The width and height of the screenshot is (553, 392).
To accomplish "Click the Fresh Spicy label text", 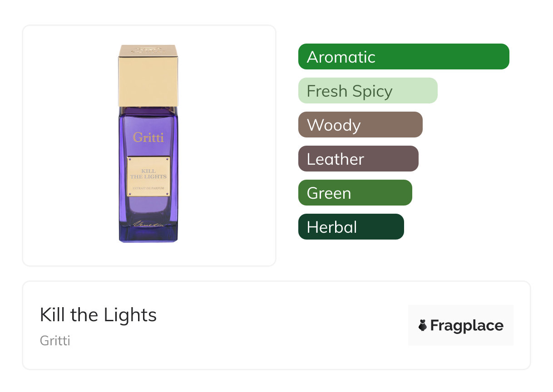I will tap(350, 91).
